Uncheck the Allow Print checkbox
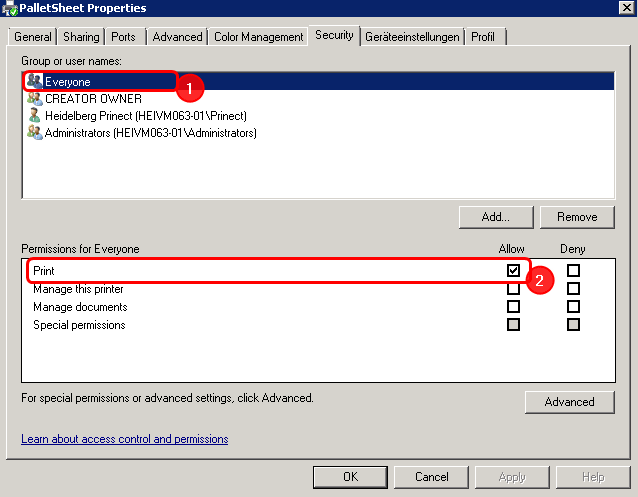638x497 pixels. (x=513, y=270)
